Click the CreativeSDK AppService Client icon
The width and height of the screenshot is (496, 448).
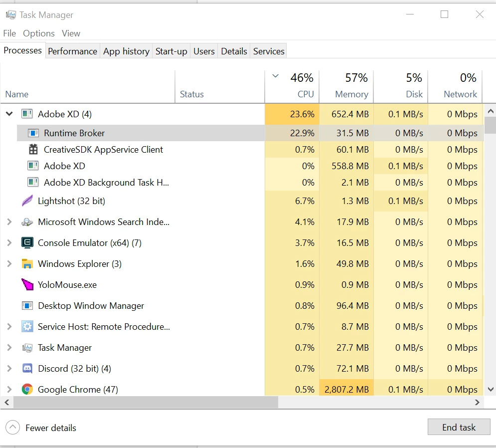point(33,150)
